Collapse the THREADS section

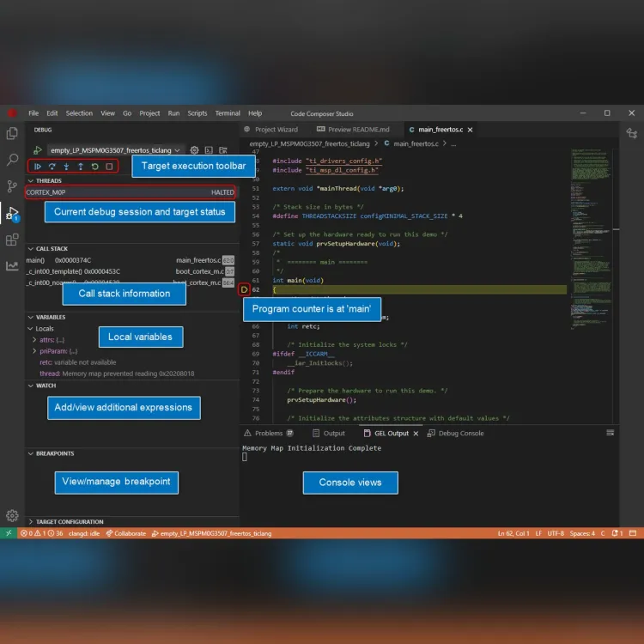(x=31, y=180)
